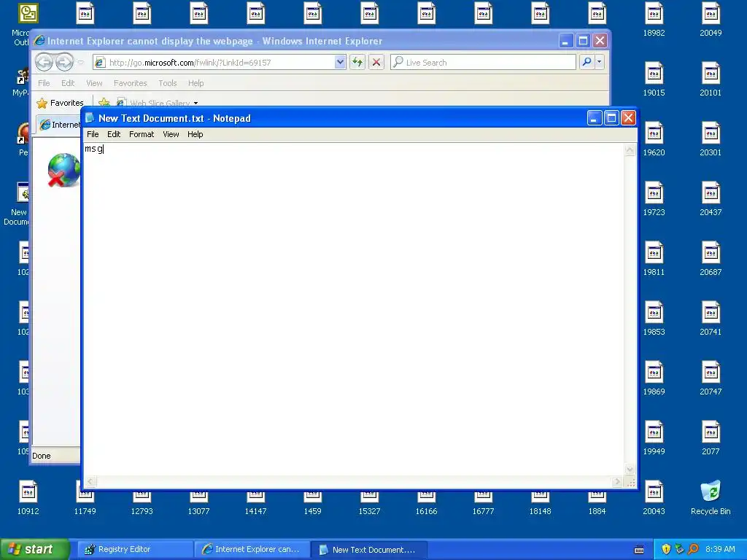Click Notepad horizontal scrollbar left arrow

point(90,481)
